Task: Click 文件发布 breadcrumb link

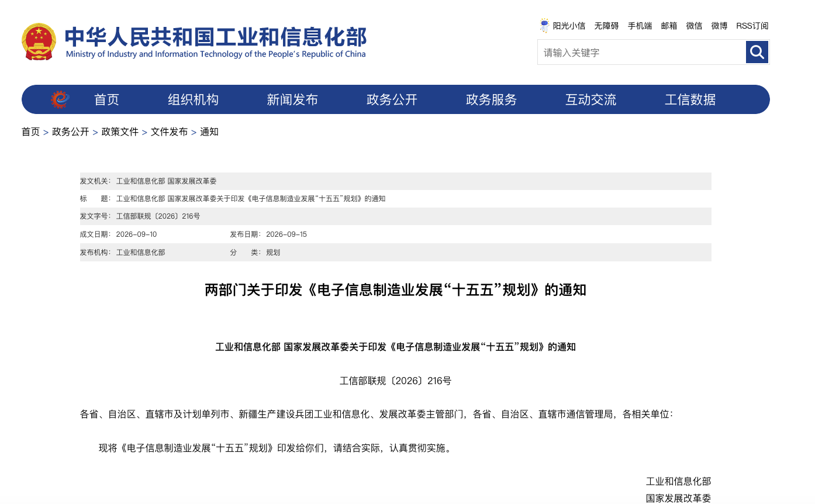Action: pos(169,132)
